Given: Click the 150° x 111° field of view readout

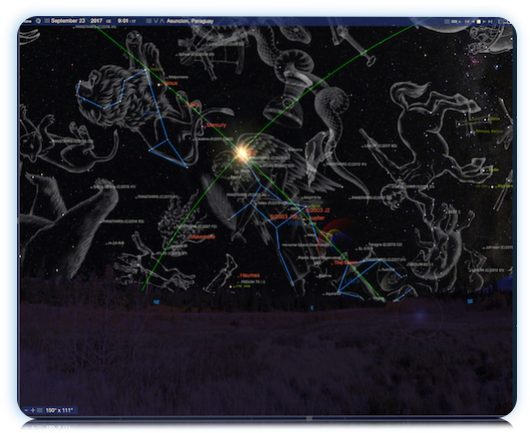Looking at the screenshot, I should point(59,410).
